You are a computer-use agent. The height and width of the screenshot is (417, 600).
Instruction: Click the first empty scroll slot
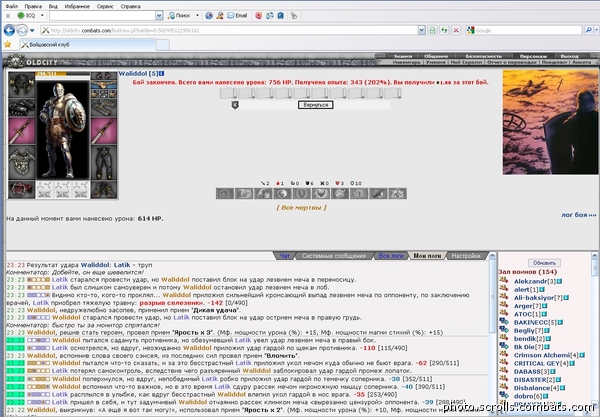click(x=228, y=93)
